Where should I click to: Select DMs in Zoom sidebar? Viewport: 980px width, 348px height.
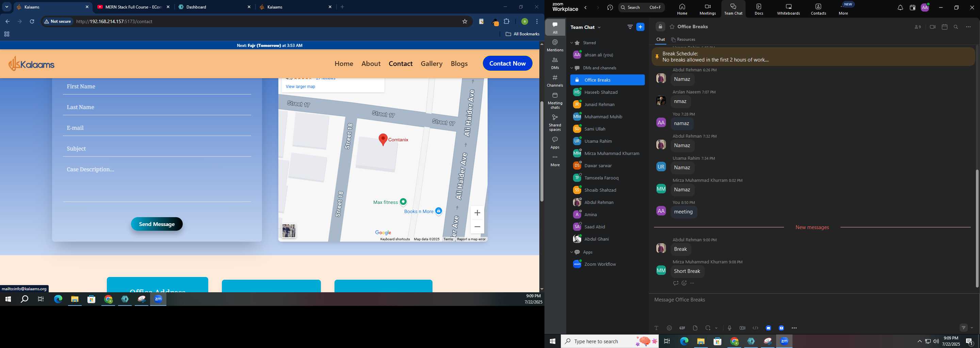(x=555, y=64)
